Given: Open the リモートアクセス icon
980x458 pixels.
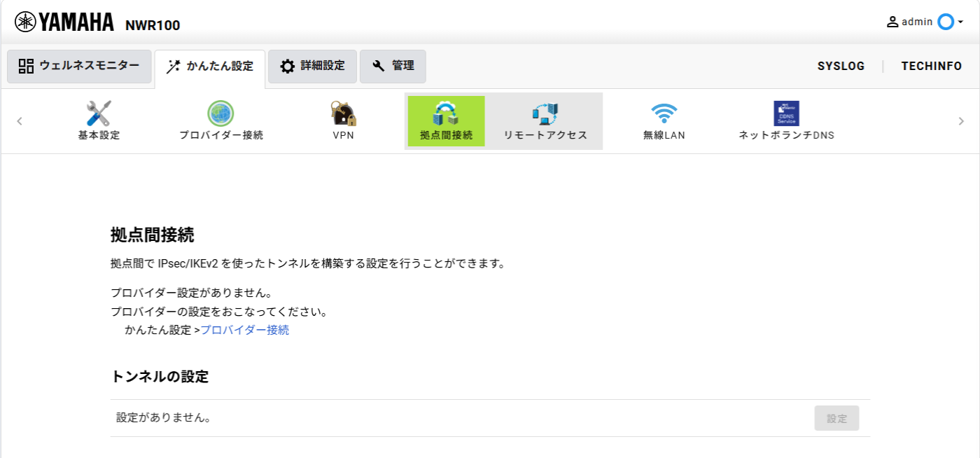Looking at the screenshot, I should click(x=545, y=113).
